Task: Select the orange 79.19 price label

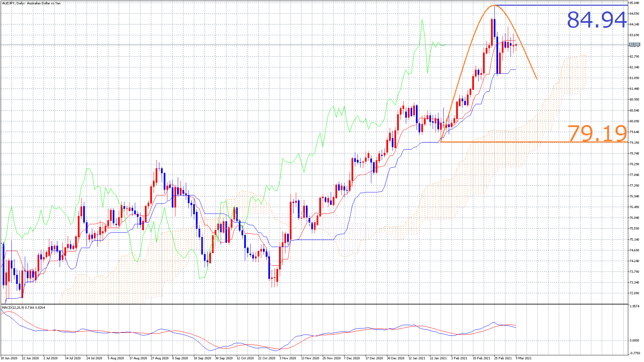Action: (597, 133)
